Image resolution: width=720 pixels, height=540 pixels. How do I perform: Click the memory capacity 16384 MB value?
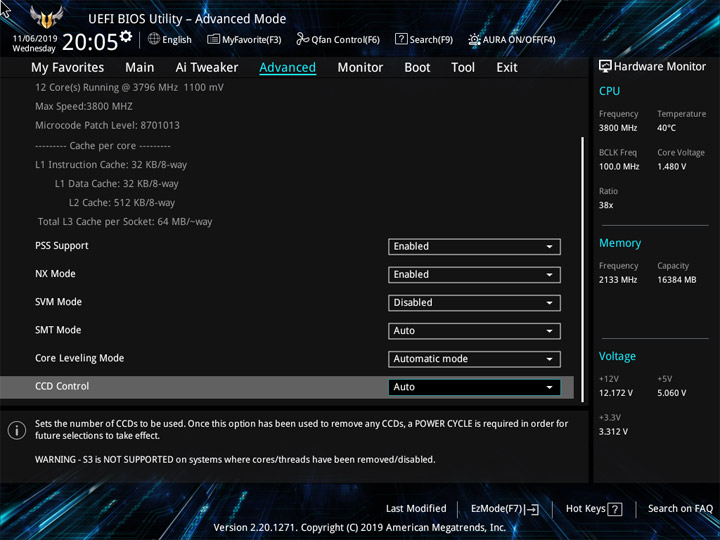[676, 280]
